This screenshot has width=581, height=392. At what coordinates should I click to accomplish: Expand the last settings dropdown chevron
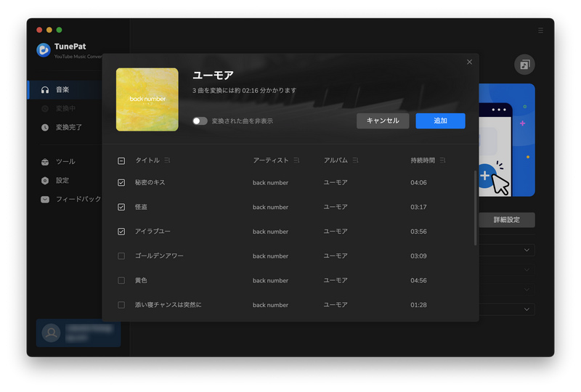[527, 309]
